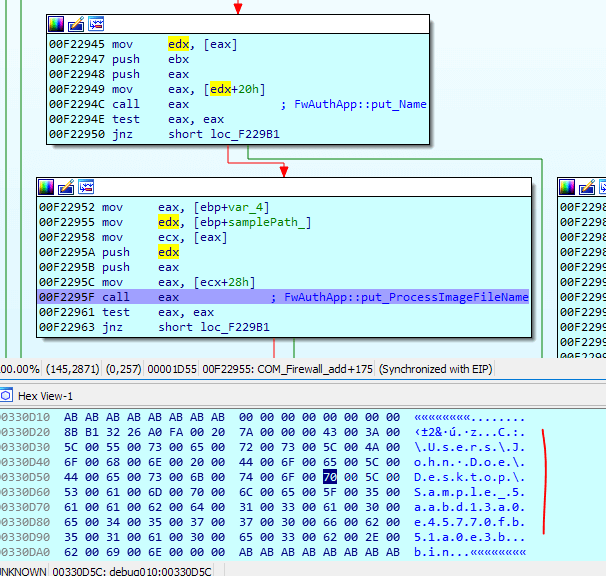Image resolution: width=606 pixels, height=576 pixels.
Task: Select the highlighted hex byte 70
Action: [x=330, y=477]
